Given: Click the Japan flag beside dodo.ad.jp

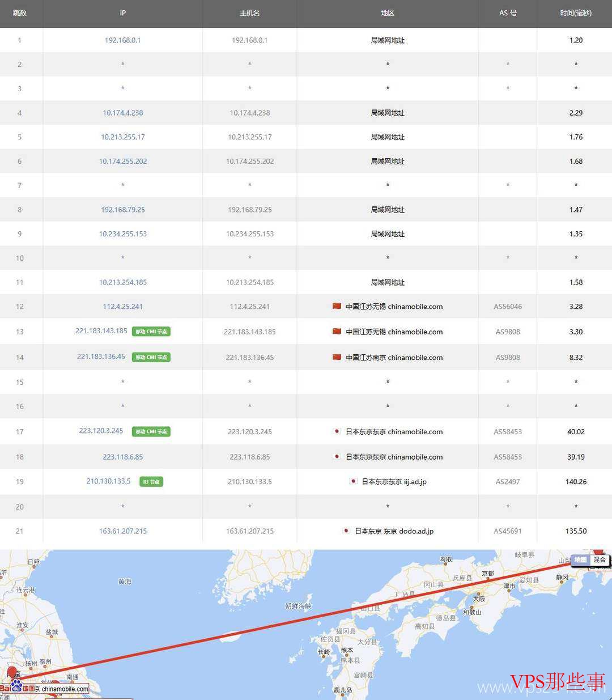Looking at the screenshot, I should pyautogui.click(x=346, y=531).
